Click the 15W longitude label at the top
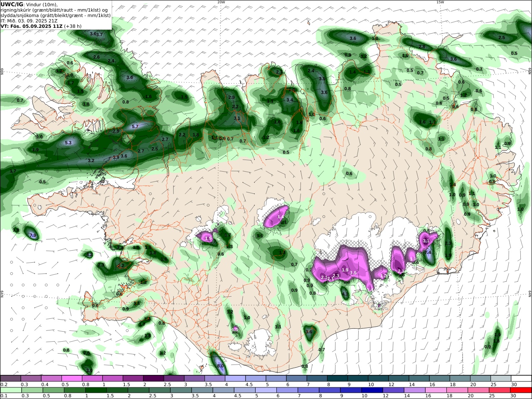Image resolution: width=532 pixels, height=399 pixels. (x=440, y=2)
